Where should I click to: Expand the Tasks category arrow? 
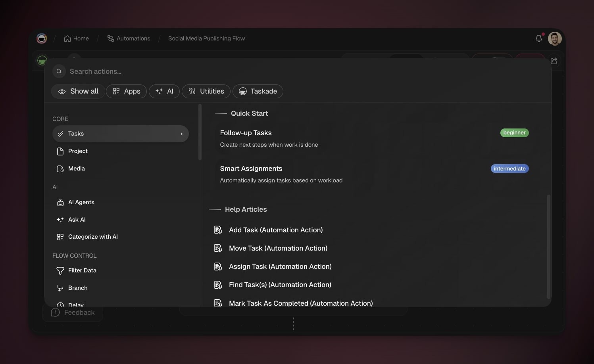(182, 134)
